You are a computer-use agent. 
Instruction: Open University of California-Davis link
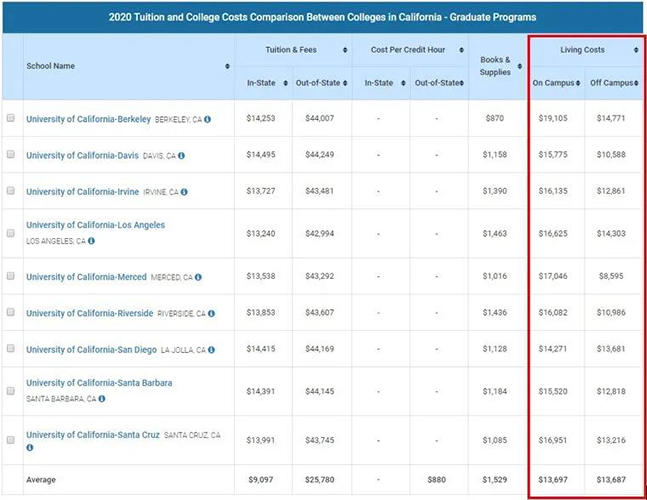(83, 156)
